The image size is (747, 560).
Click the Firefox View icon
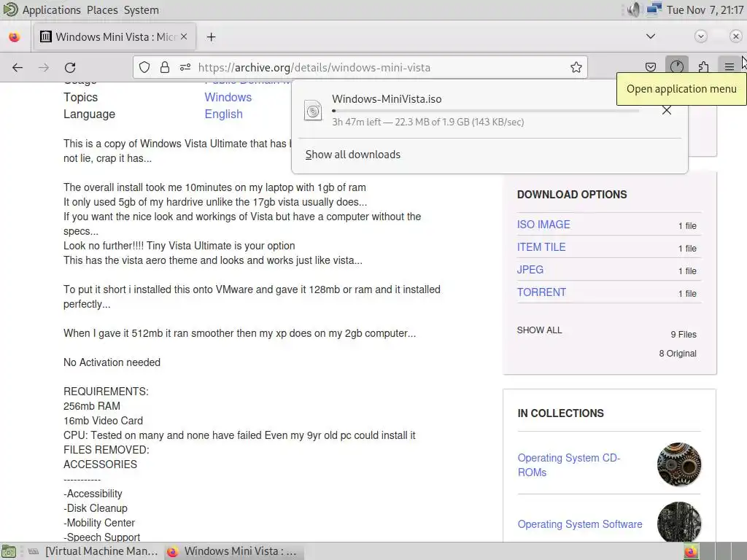[15, 36]
